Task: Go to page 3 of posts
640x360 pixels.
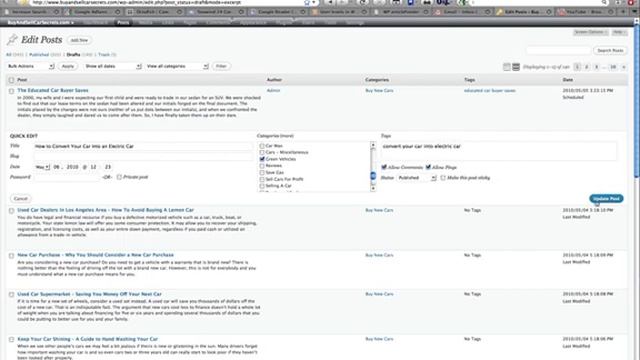Action: [596, 67]
